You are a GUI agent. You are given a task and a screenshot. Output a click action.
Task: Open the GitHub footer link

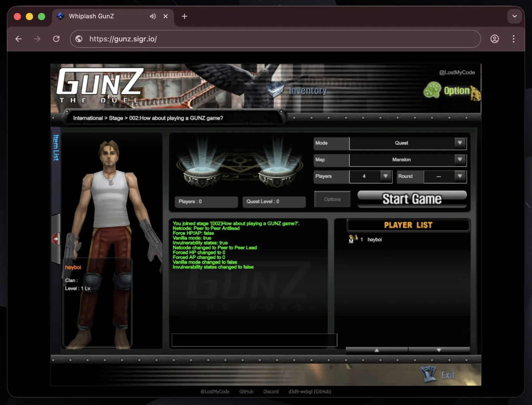(x=246, y=392)
